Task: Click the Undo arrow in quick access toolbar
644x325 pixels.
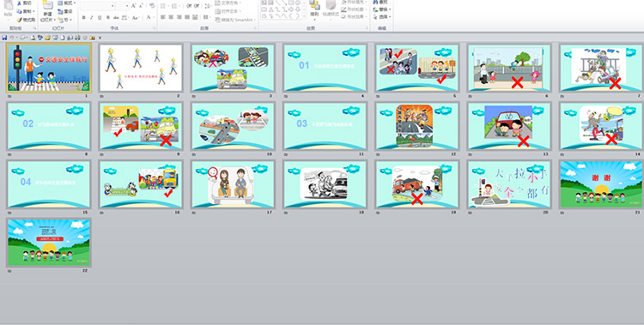Action: 12,38
